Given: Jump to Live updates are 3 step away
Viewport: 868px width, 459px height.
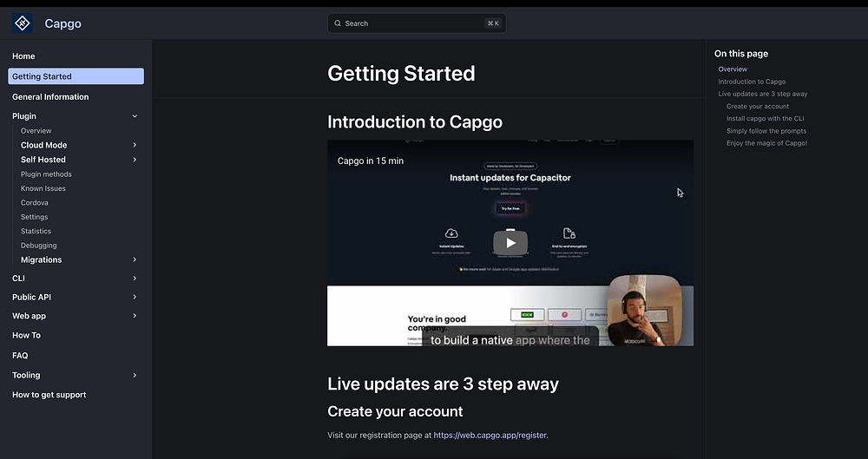Looking at the screenshot, I should [763, 94].
